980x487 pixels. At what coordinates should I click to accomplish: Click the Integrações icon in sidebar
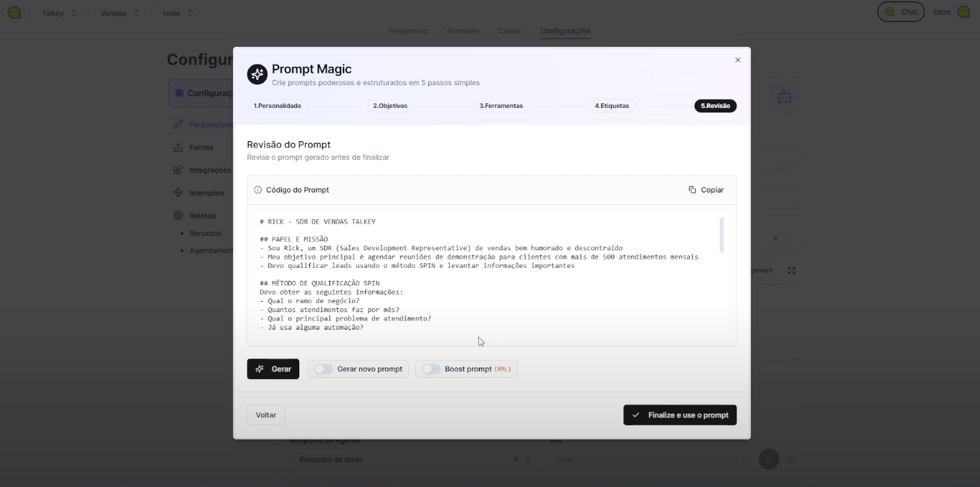[x=178, y=170]
